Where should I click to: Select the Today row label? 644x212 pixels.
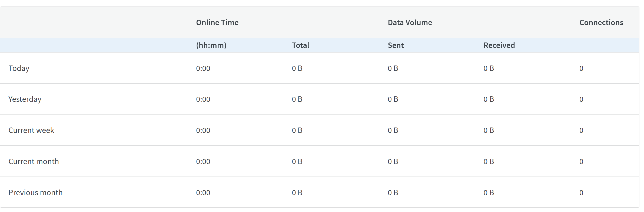click(19, 68)
